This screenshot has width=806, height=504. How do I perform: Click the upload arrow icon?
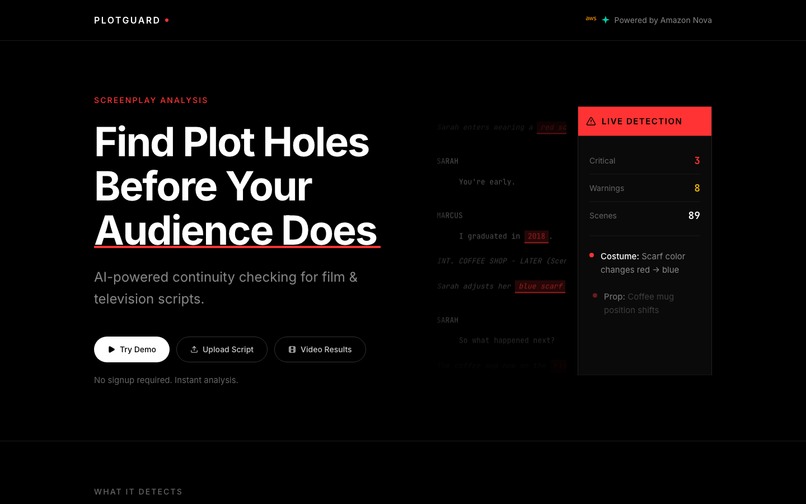click(x=194, y=349)
